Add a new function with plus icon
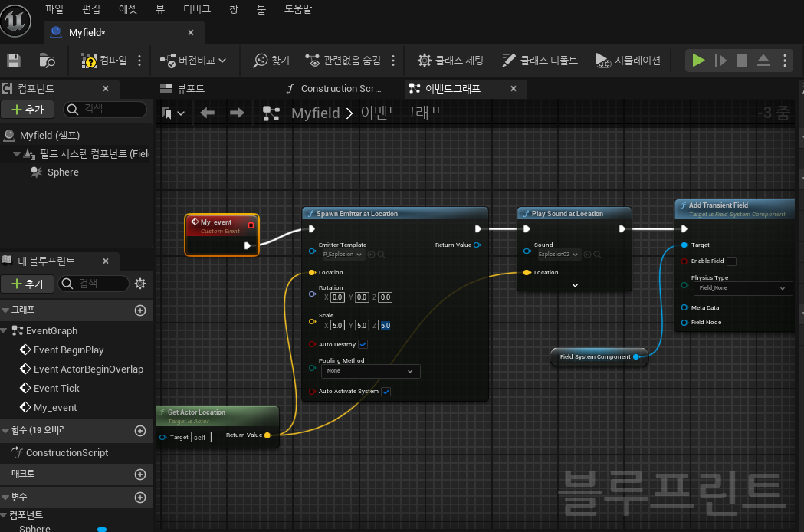This screenshot has width=804, height=532. 140,431
